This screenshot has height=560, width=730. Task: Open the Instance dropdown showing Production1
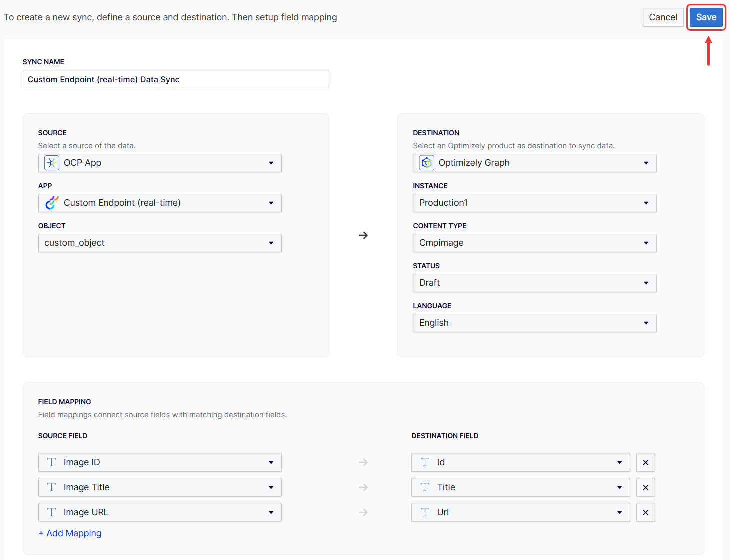tap(534, 203)
